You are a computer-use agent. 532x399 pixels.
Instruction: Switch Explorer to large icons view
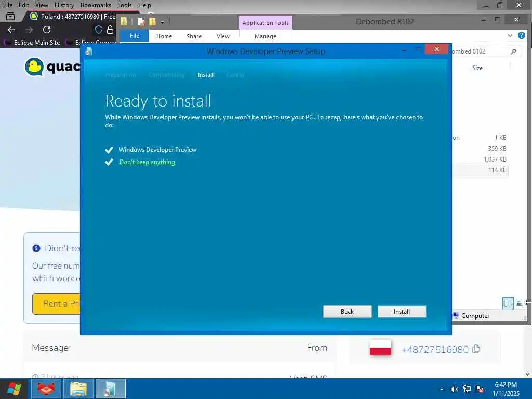pyautogui.click(x=519, y=303)
